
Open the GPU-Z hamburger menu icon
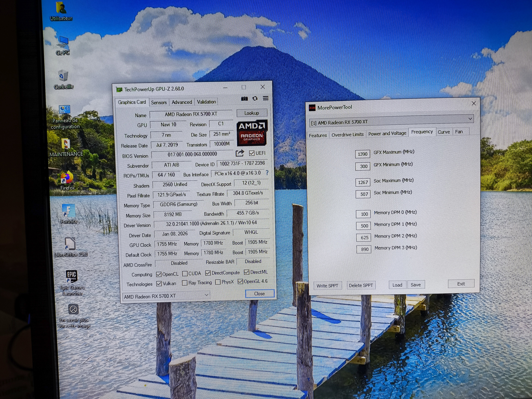(266, 98)
